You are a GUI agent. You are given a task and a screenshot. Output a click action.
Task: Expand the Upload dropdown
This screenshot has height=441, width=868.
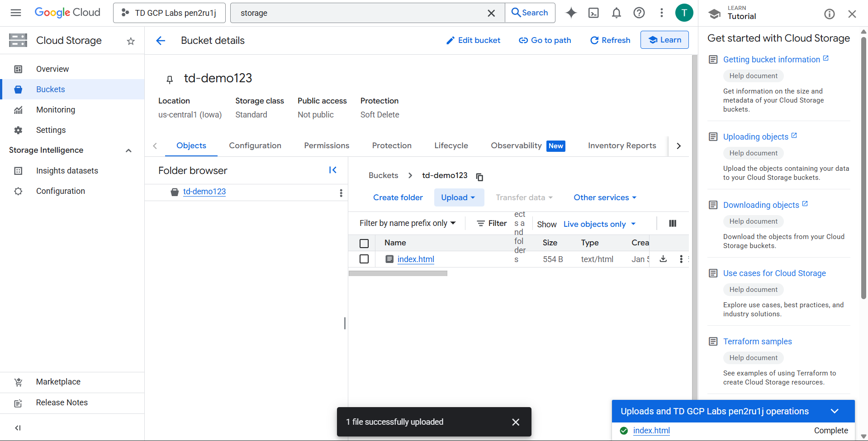click(459, 197)
